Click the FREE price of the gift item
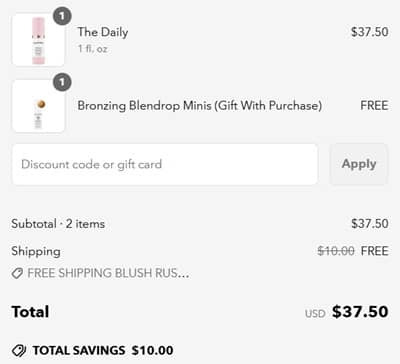400x364 pixels. tap(374, 106)
